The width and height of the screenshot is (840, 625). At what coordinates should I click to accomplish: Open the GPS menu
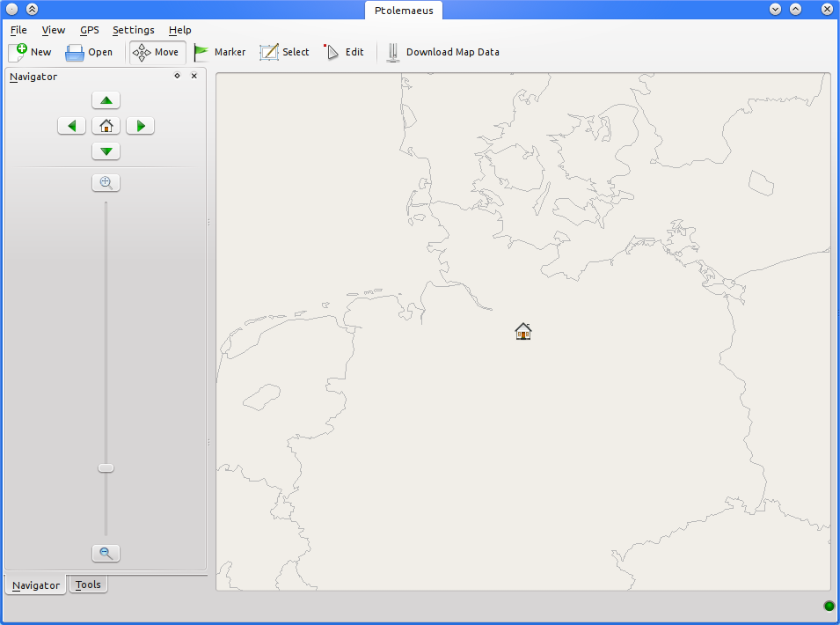pyautogui.click(x=90, y=30)
